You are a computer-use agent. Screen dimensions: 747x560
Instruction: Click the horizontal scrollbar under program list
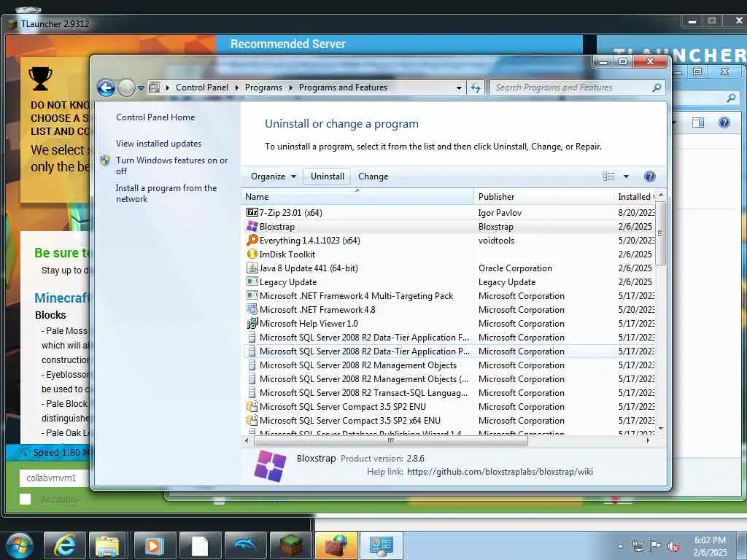click(x=391, y=441)
